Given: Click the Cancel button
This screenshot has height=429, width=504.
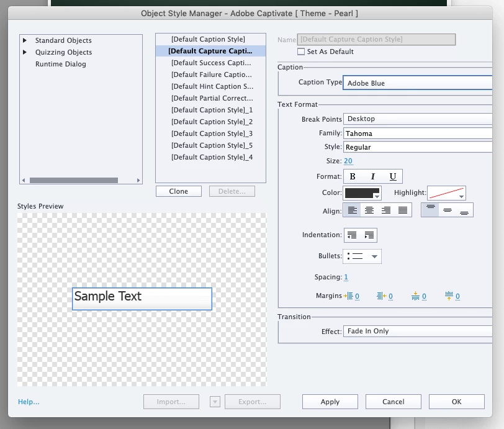Looking at the screenshot, I should pos(394,402).
